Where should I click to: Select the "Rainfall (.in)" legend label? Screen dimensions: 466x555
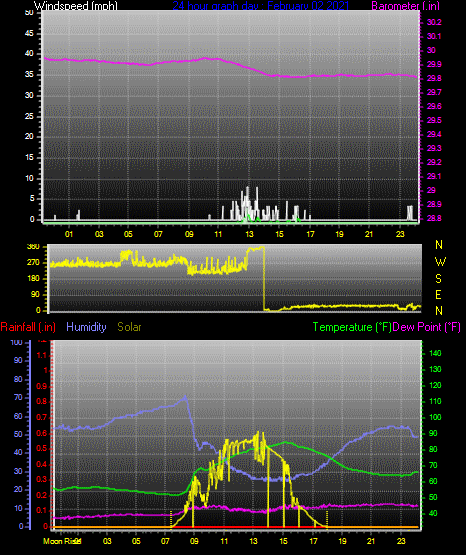coord(28,327)
